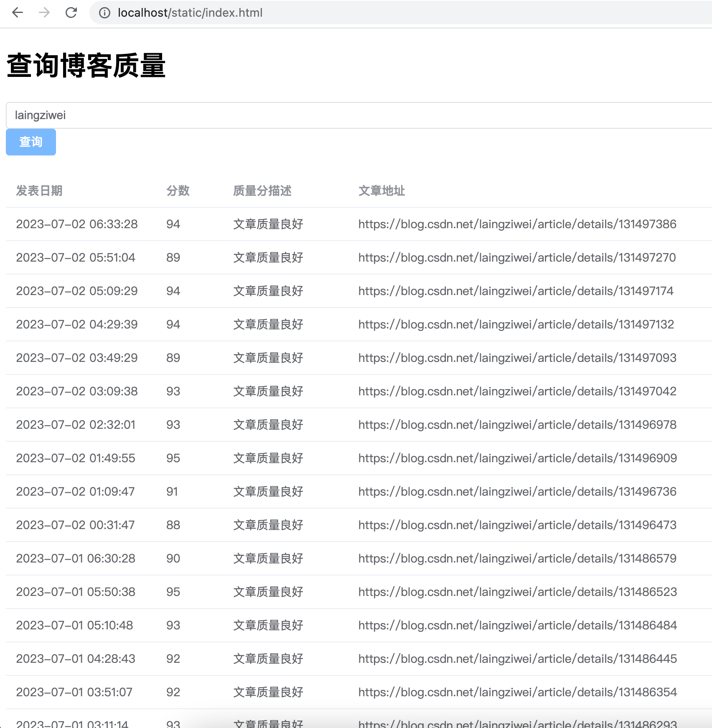Viewport: 712px width, 728px height.
Task: Select article URL ending 131497042
Action: point(517,392)
